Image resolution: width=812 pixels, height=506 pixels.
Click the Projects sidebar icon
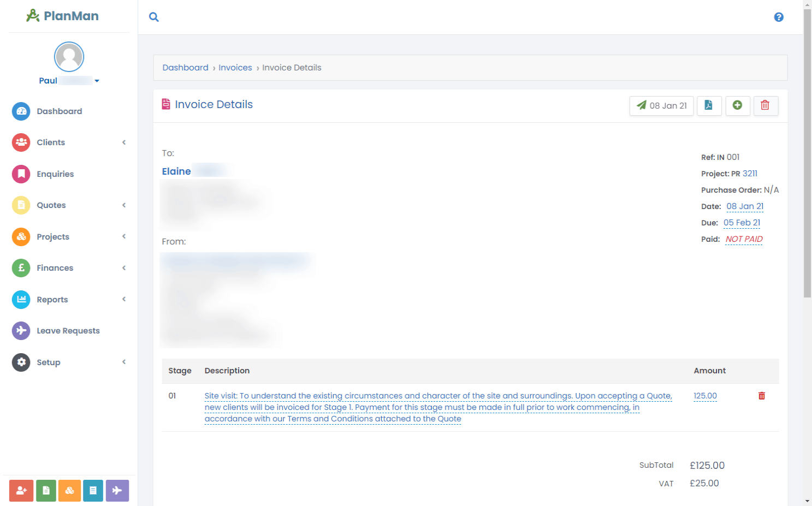(x=21, y=237)
